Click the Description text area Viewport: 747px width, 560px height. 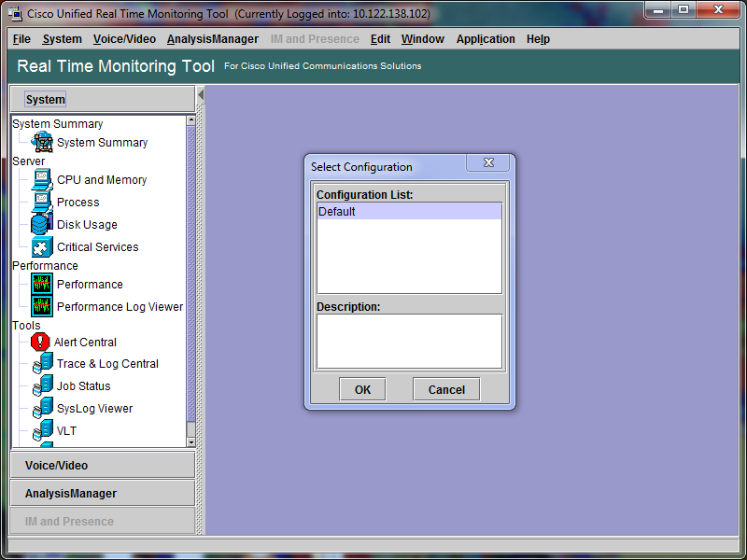(x=409, y=341)
